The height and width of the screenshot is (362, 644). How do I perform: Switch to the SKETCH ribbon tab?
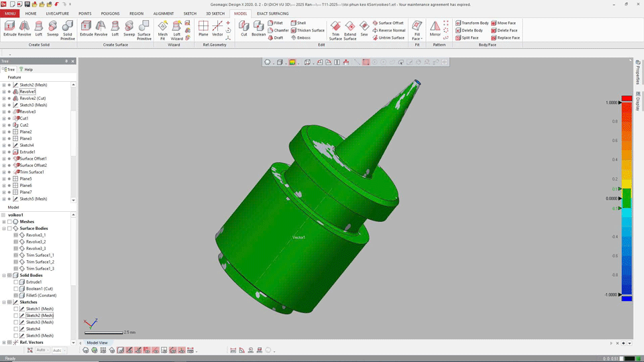(190, 13)
